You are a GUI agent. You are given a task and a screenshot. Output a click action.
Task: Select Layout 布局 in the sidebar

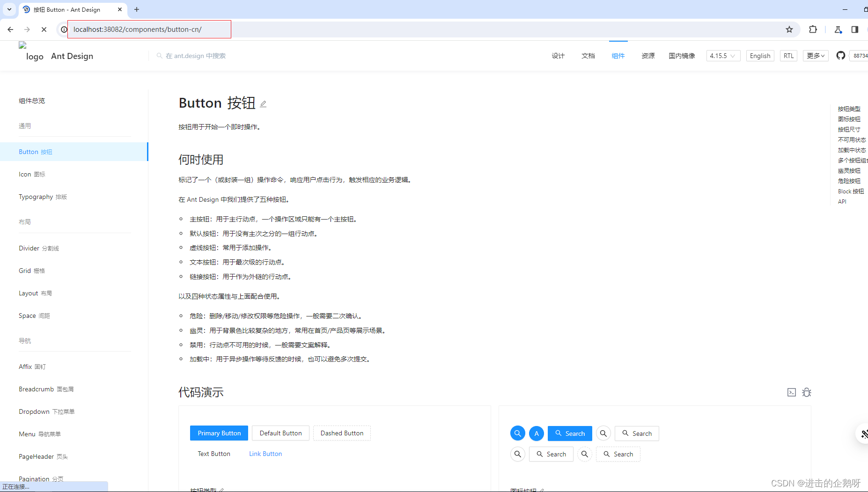(74, 293)
